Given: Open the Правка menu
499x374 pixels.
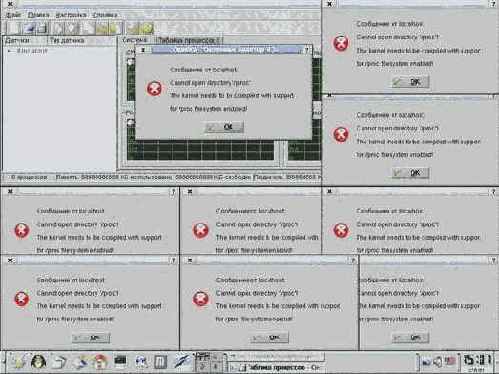Looking at the screenshot, I should (38, 15).
